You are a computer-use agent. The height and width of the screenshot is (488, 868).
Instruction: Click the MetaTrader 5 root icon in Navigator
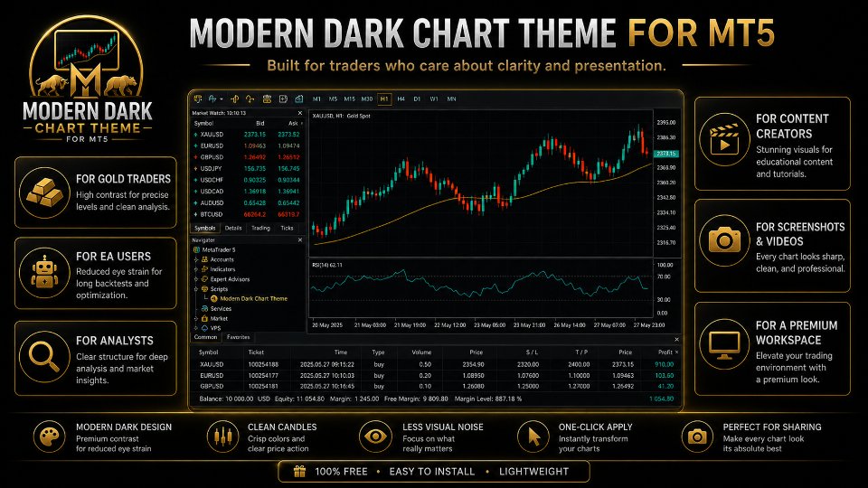196,249
